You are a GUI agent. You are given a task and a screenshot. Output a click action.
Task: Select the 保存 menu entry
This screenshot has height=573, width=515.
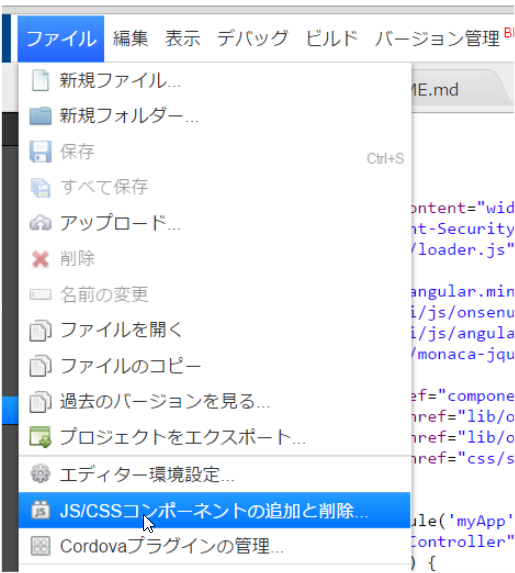215,152
